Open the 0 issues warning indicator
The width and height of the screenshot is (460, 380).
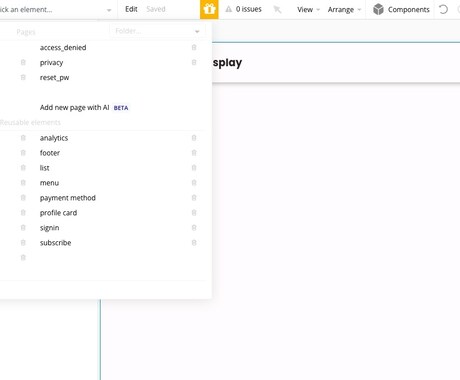[x=244, y=9]
